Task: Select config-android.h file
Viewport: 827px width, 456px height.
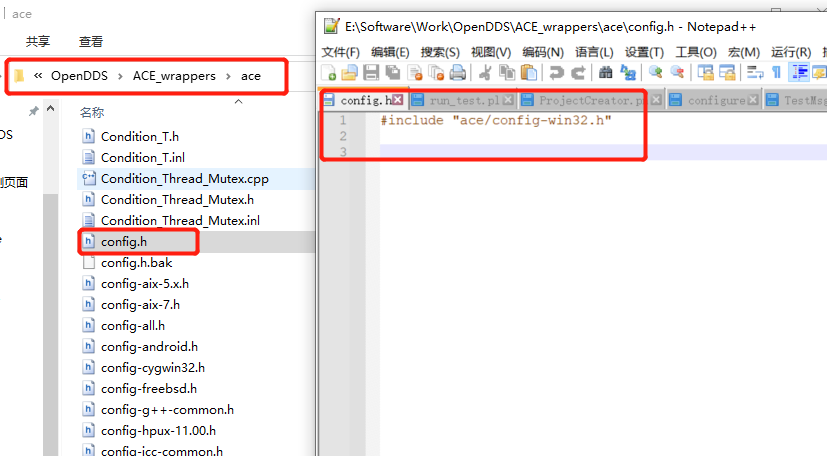Action: coord(149,346)
